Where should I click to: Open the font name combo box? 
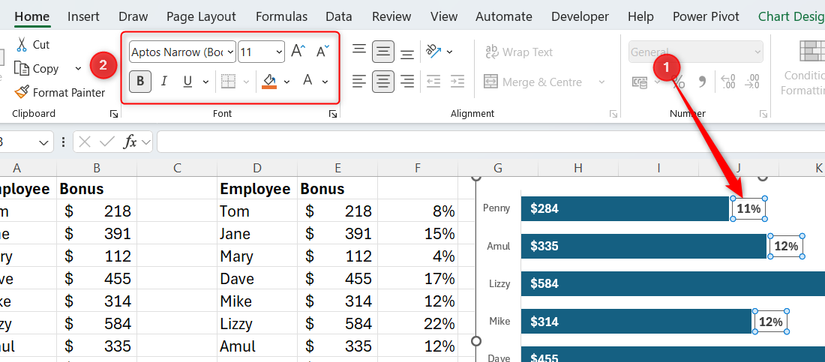(x=182, y=52)
